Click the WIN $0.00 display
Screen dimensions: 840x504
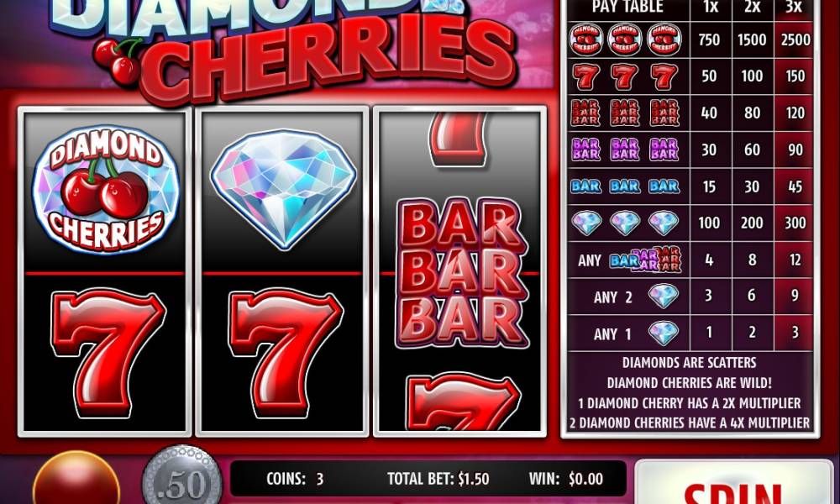[x=565, y=478]
